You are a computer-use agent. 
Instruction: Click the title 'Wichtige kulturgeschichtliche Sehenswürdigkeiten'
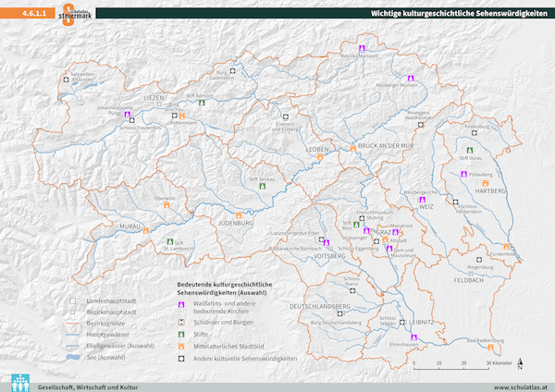[459, 14]
